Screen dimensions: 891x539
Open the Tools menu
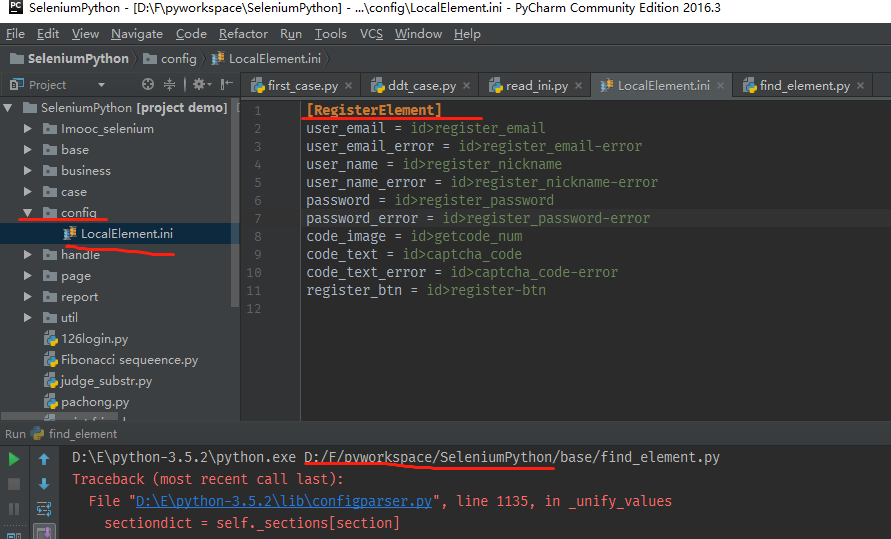[331, 34]
